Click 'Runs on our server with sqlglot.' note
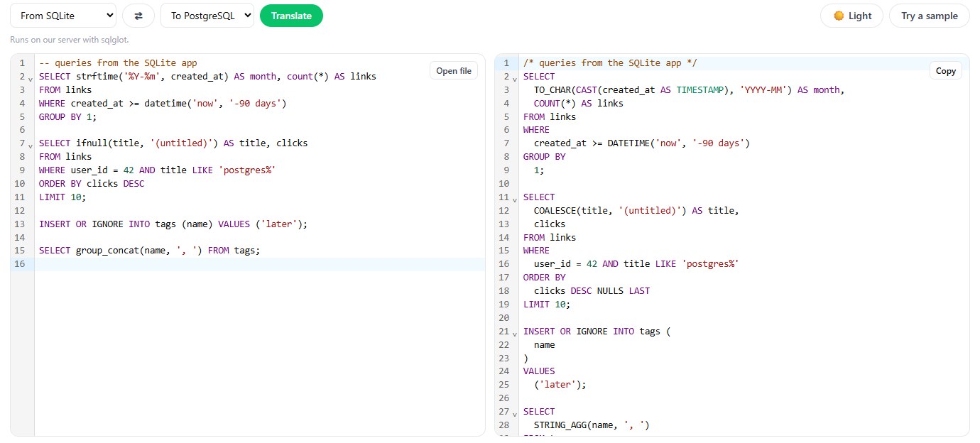The width and height of the screenshot is (980, 443). point(70,40)
